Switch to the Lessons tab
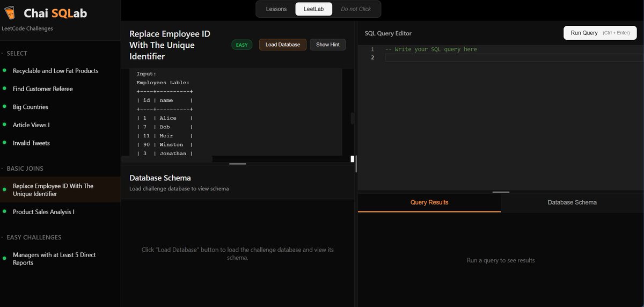Image resolution: width=644 pixels, height=307 pixels. (x=276, y=9)
